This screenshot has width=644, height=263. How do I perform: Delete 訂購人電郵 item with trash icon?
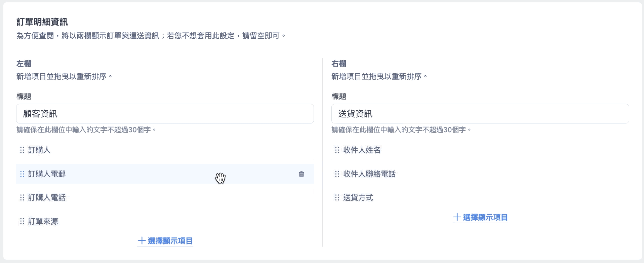(x=301, y=174)
